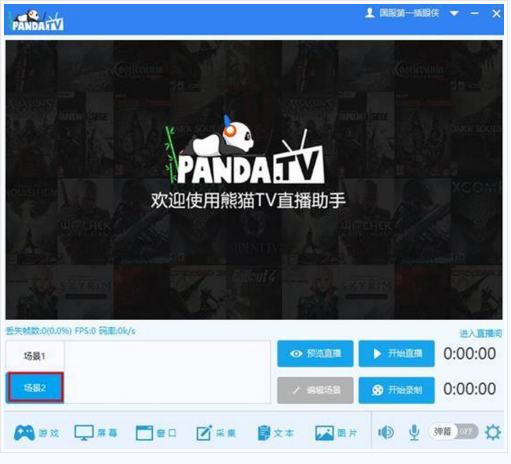Click the stream status text showing FPS:0
Image resolution: width=511 pixels, height=464 pixels.
click(x=70, y=331)
